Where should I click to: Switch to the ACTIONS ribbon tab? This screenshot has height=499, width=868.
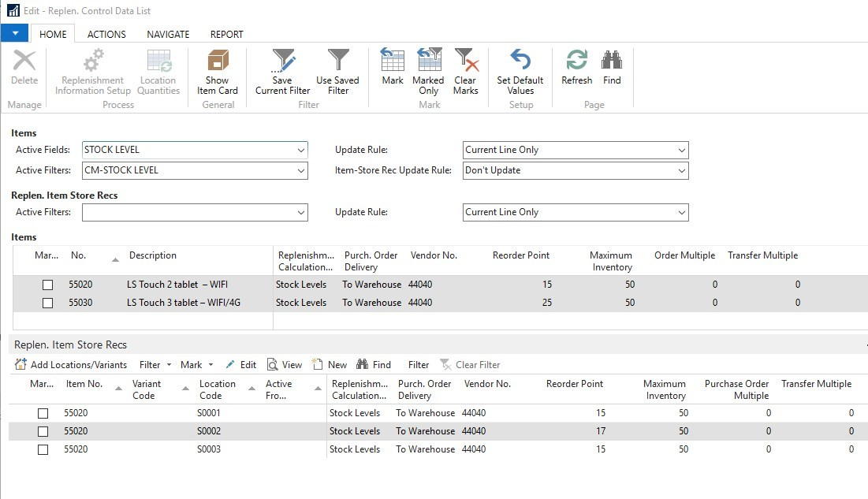point(106,34)
